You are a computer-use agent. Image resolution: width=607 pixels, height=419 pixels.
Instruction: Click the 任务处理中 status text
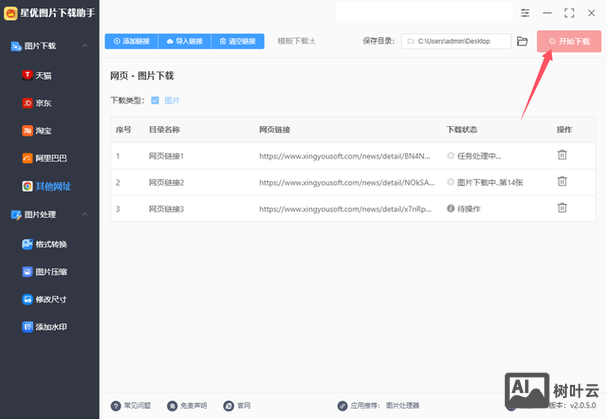pyautogui.click(x=479, y=156)
